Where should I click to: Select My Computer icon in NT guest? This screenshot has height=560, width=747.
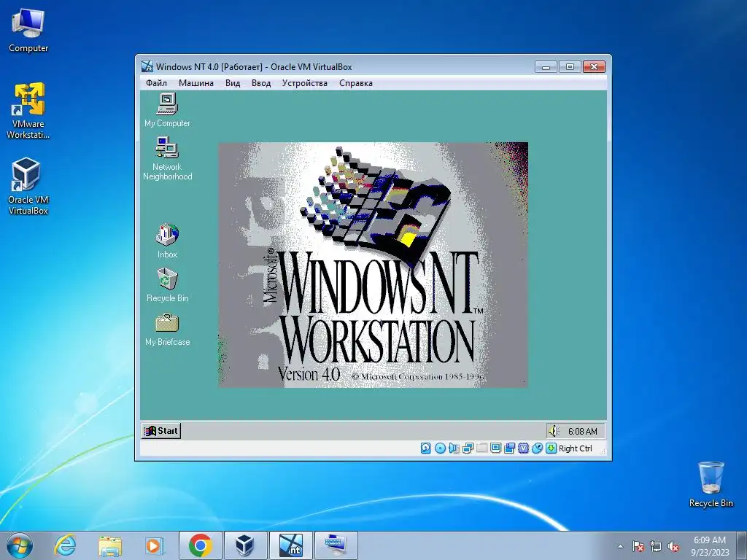pos(167,111)
